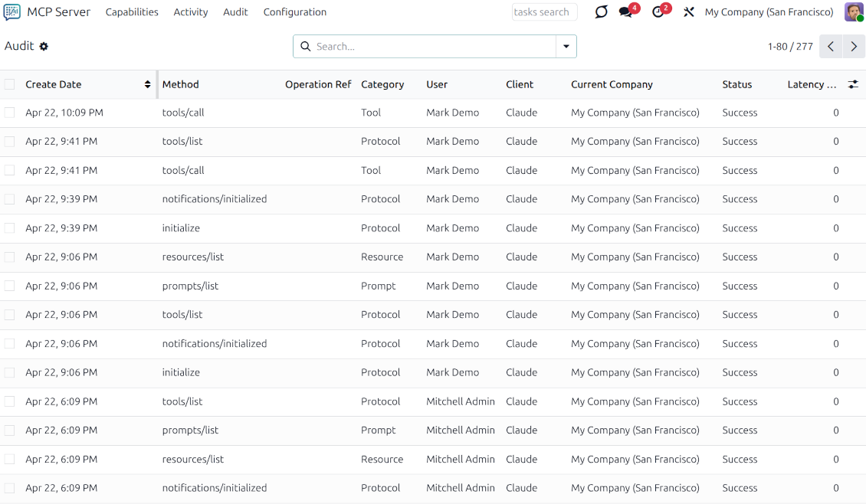Focus the tasks search input field

(x=544, y=12)
